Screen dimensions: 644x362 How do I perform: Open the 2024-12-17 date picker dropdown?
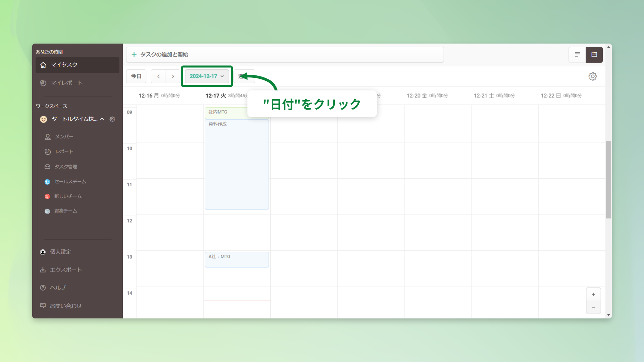[x=206, y=76]
